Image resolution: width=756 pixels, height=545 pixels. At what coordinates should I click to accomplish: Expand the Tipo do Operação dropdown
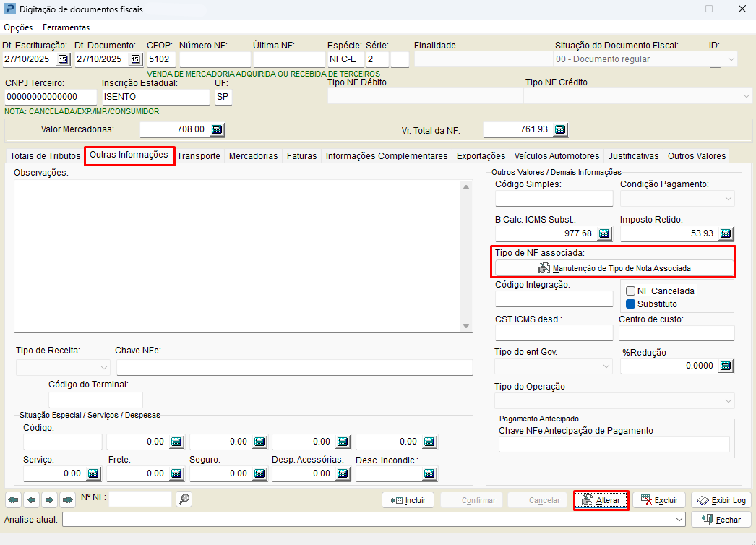pyautogui.click(x=729, y=401)
